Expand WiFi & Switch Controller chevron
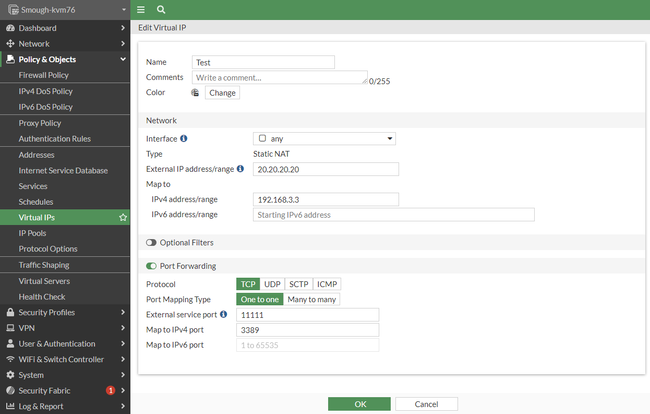This screenshot has width=650, height=414. [123, 359]
